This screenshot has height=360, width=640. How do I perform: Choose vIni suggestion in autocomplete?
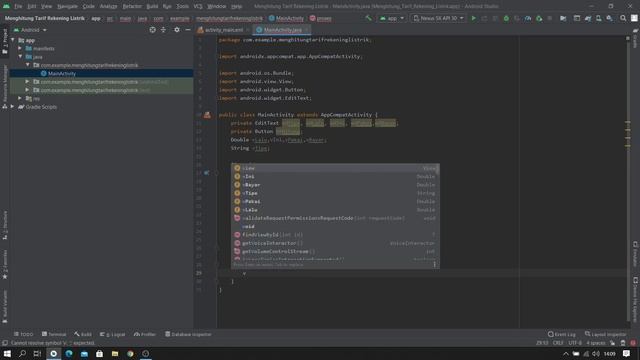tap(335, 176)
